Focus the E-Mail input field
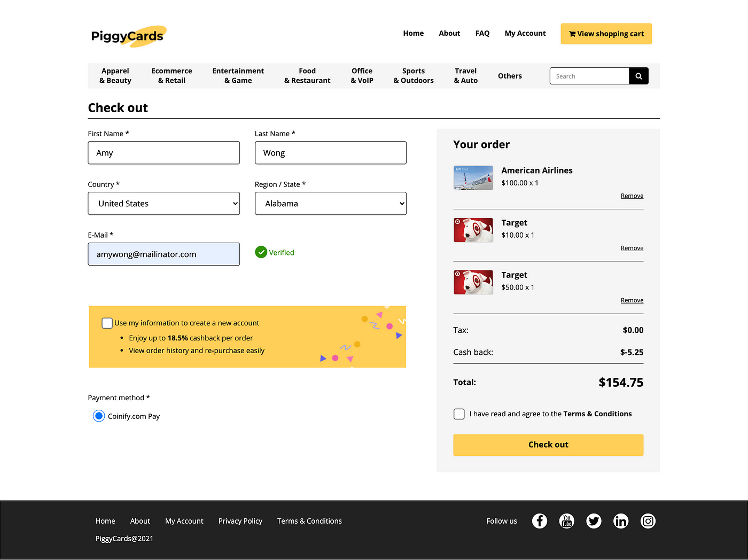This screenshot has height=560, width=748. pos(164,254)
